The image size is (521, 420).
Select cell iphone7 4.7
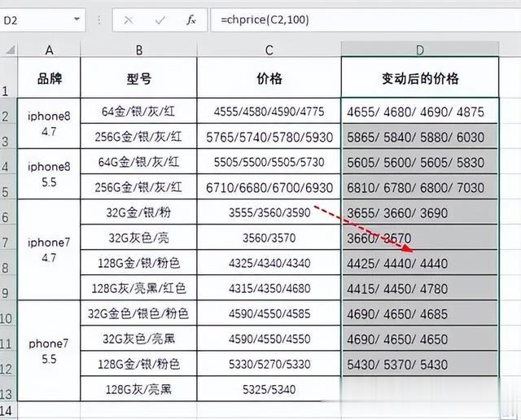49,250
